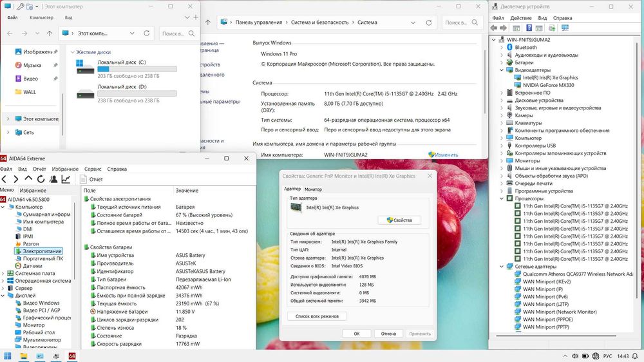Click C: drive usage bar
The height and width of the screenshot is (362, 644).
137,69
